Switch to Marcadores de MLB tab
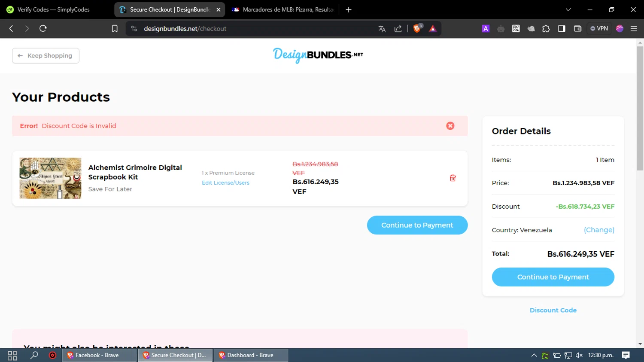The image size is (644, 362). [283, 9]
